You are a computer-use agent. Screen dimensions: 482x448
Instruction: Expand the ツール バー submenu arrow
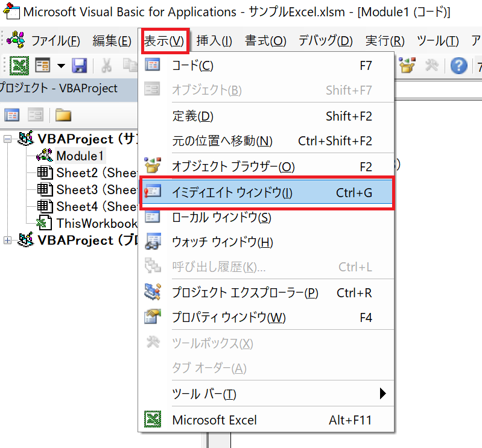pyautogui.click(x=382, y=394)
